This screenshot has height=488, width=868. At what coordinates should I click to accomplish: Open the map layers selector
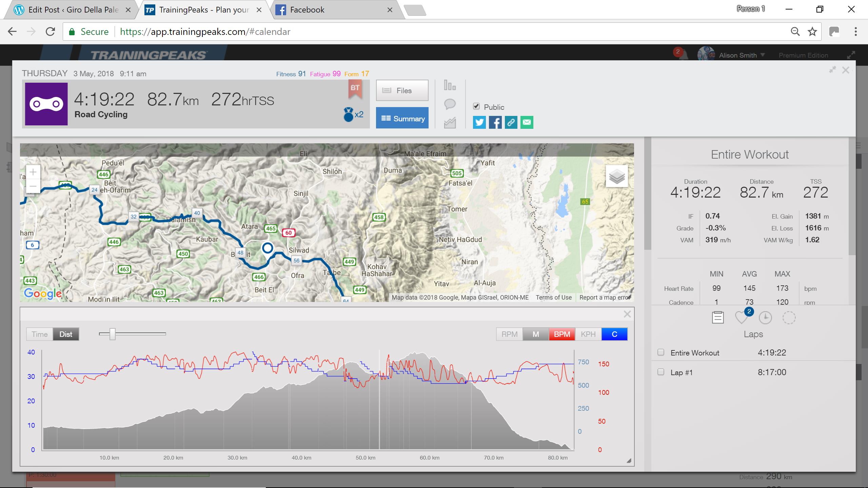tap(617, 176)
